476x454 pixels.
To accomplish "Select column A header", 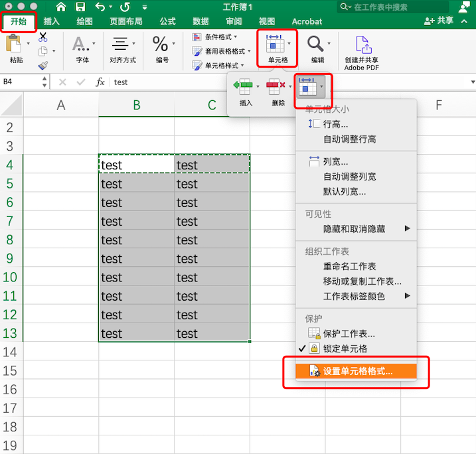I will (61, 105).
